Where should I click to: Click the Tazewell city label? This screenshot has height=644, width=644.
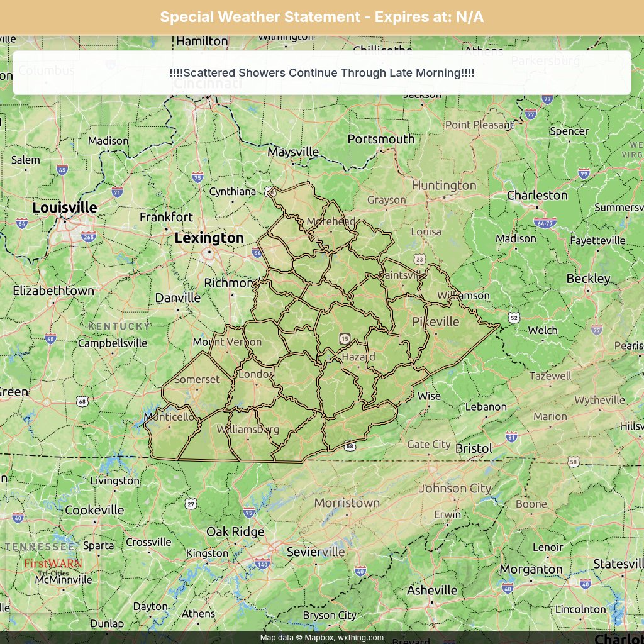pos(550,376)
